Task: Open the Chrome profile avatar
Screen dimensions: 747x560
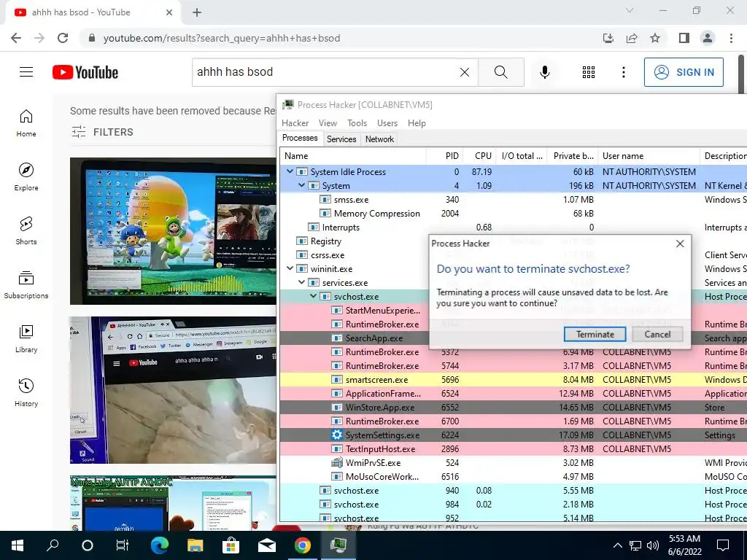Action: point(708,38)
